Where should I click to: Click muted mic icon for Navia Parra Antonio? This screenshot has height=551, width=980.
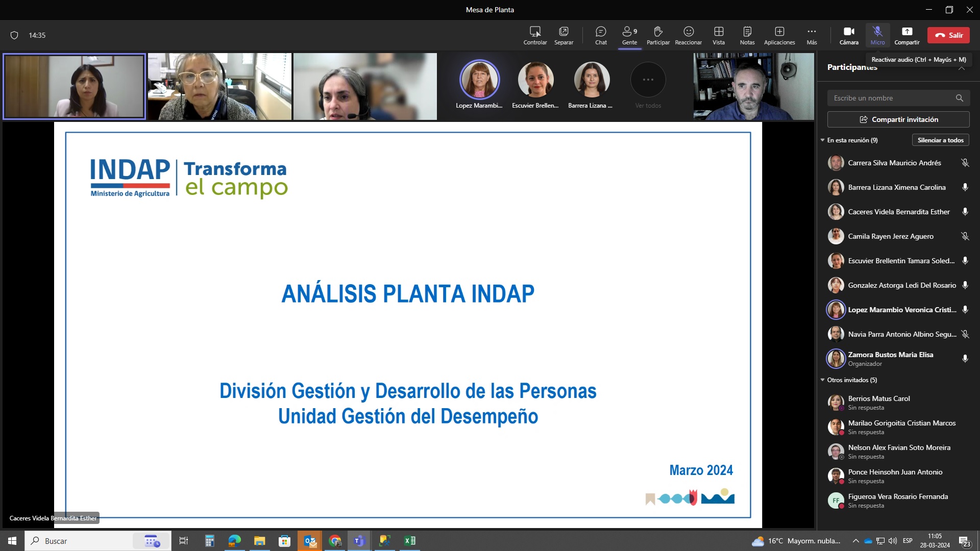[965, 334]
